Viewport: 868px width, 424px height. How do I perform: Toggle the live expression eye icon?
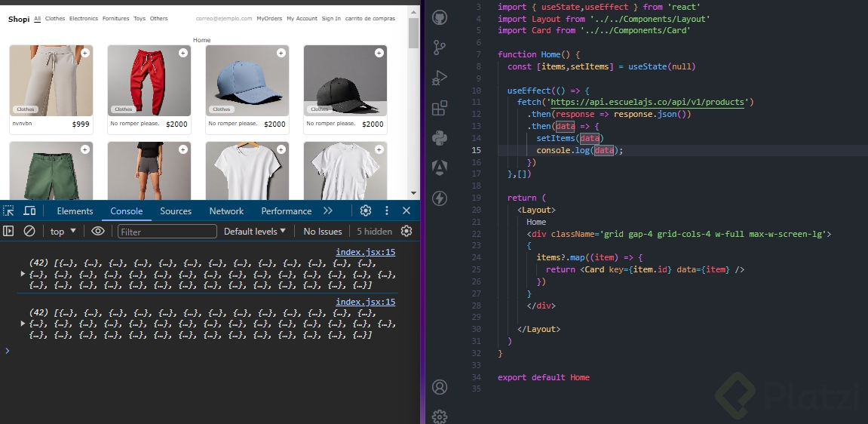coord(98,232)
